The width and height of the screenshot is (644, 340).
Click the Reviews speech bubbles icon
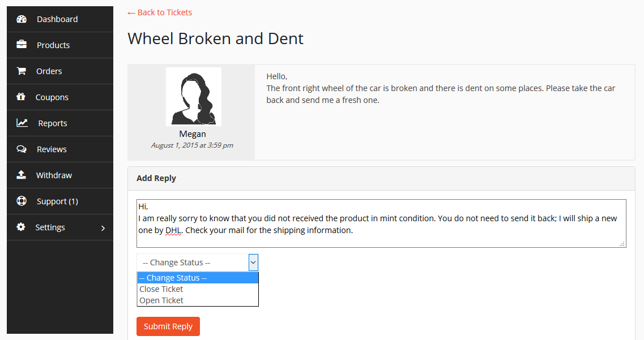pos(22,149)
